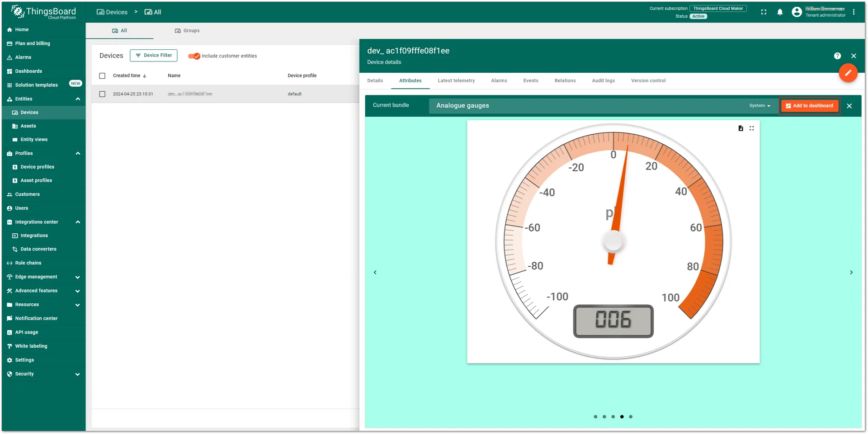Switch to Groups tab
Screen dimensions: 868x434
coord(187,31)
